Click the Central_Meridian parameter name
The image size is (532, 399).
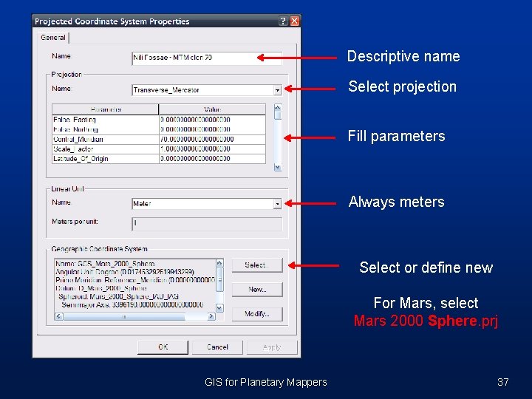(x=78, y=139)
